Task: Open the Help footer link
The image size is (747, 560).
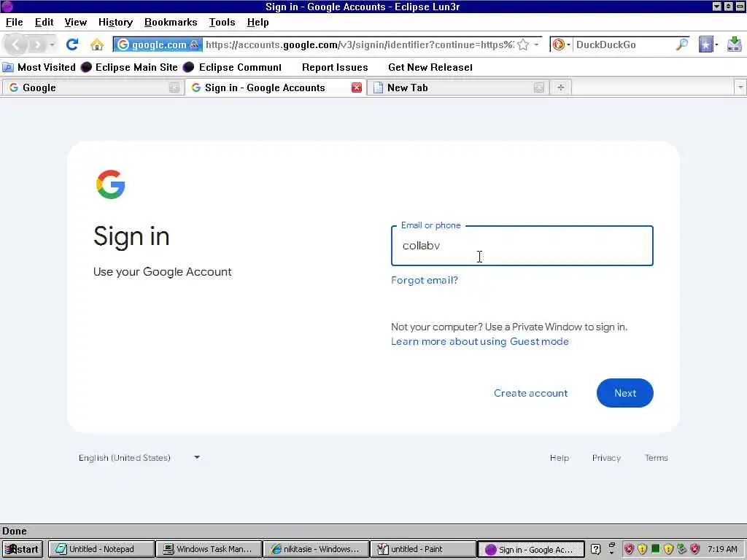Action: click(x=560, y=458)
